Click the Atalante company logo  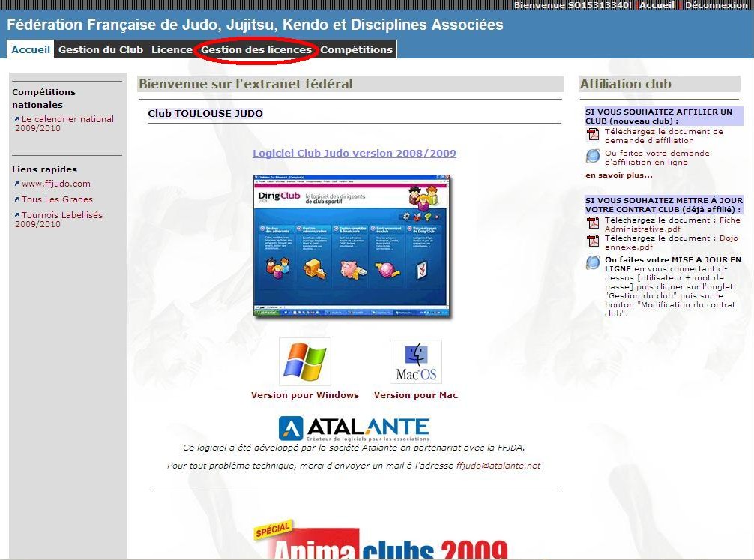(x=353, y=428)
